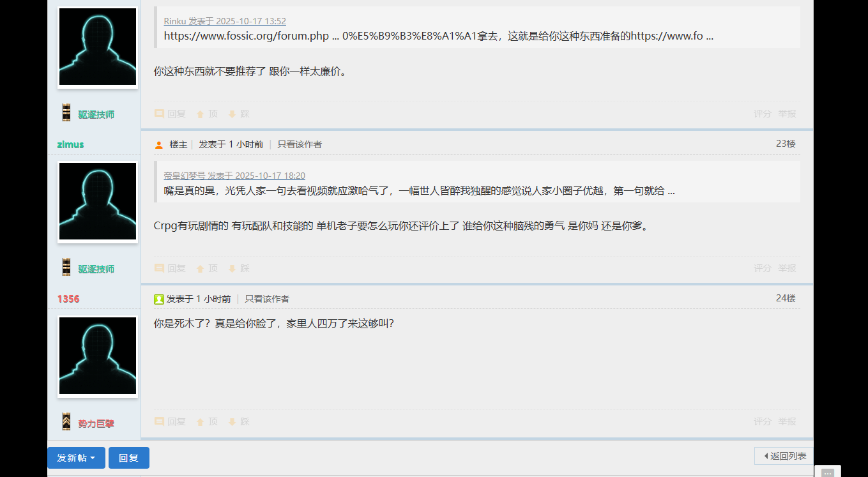Open 发新帖 dropdown button
This screenshot has width=868, height=477.
tap(76, 458)
